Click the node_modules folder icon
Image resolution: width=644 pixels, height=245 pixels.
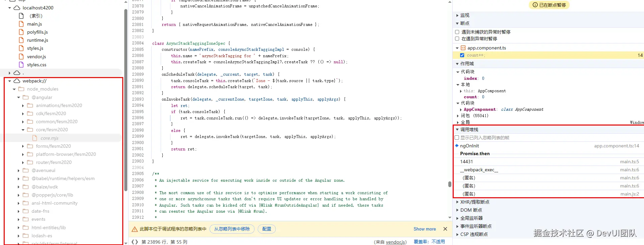[21, 89]
